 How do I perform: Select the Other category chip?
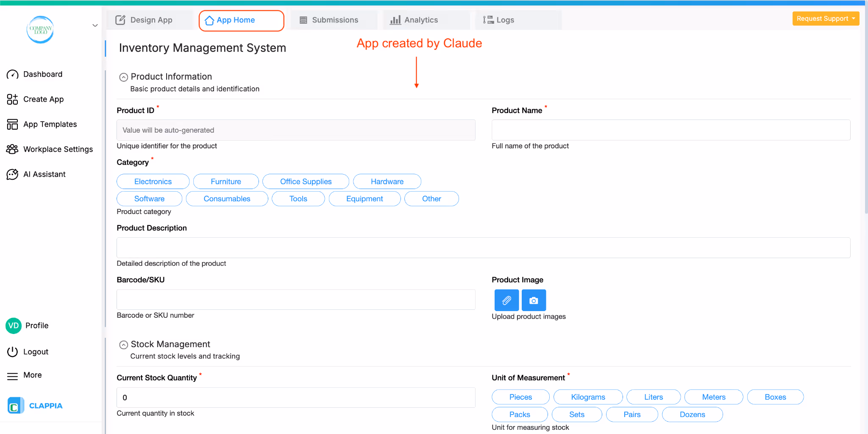point(431,198)
